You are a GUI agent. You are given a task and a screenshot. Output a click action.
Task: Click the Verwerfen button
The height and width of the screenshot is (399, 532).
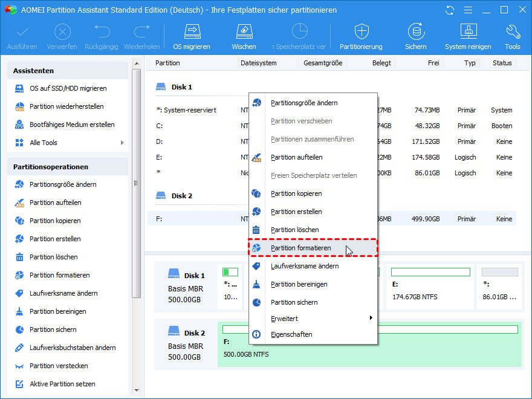(x=62, y=35)
